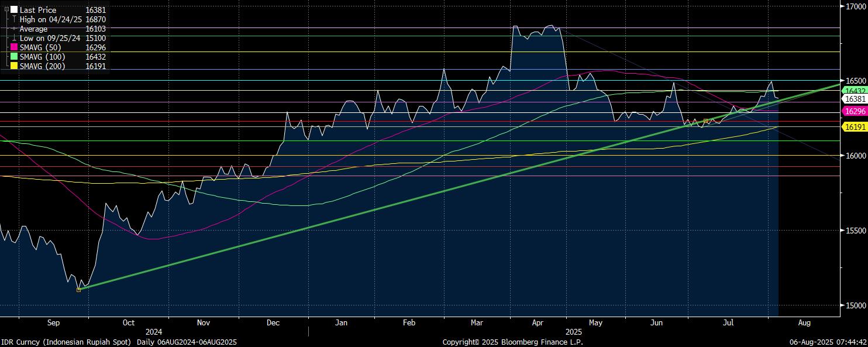Click the green SMAVG (100) legend swatch
The image size is (868, 347).
coord(14,57)
